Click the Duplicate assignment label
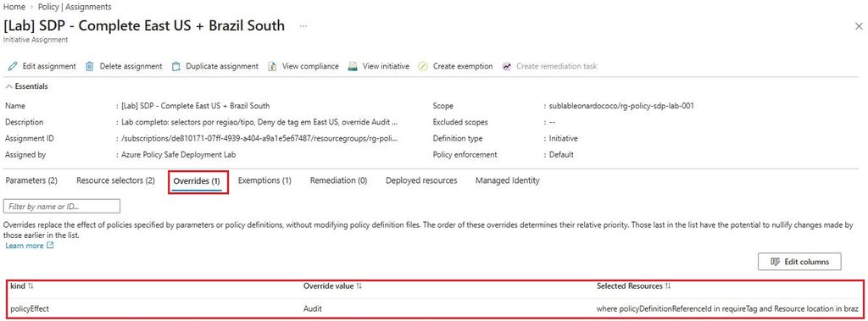 coord(222,66)
